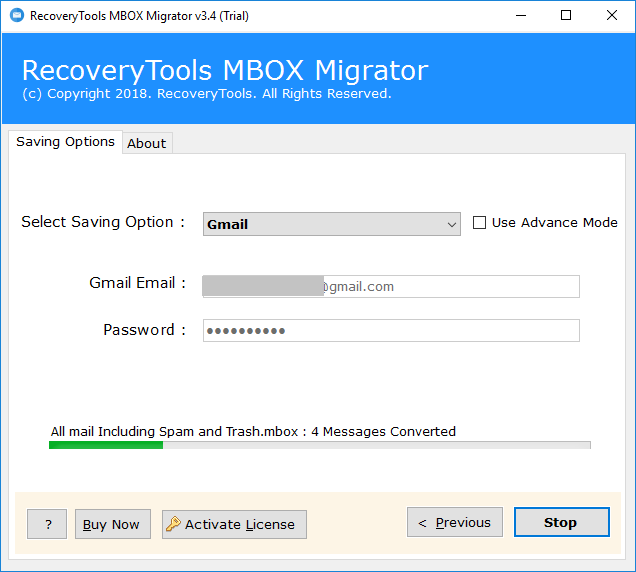Close the MBOX Migrator window
Viewport: 636px width, 572px height.
(x=612, y=15)
